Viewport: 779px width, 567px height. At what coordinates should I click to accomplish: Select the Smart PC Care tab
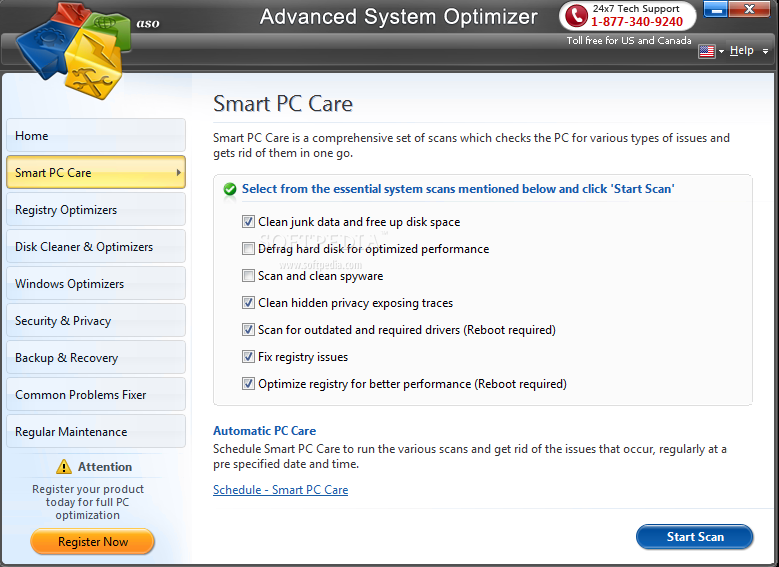[x=96, y=172]
